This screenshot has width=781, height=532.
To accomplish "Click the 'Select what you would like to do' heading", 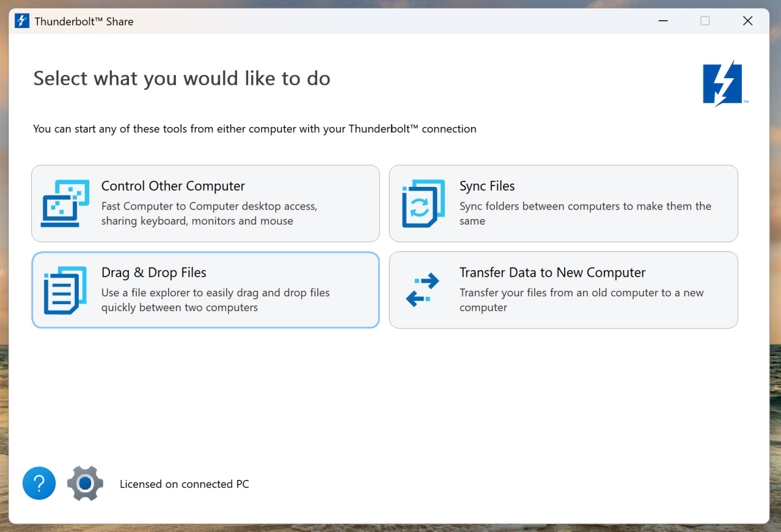I will [x=181, y=78].
